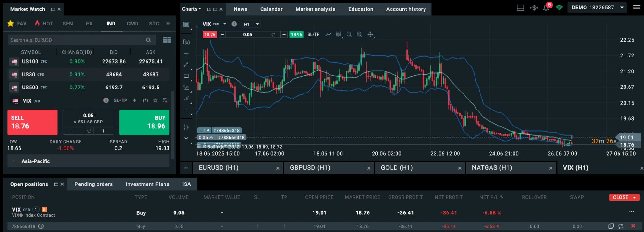Toggle chart template screen icon at top-left
This screenshot has width=644, height=232.
pos(186,24)
